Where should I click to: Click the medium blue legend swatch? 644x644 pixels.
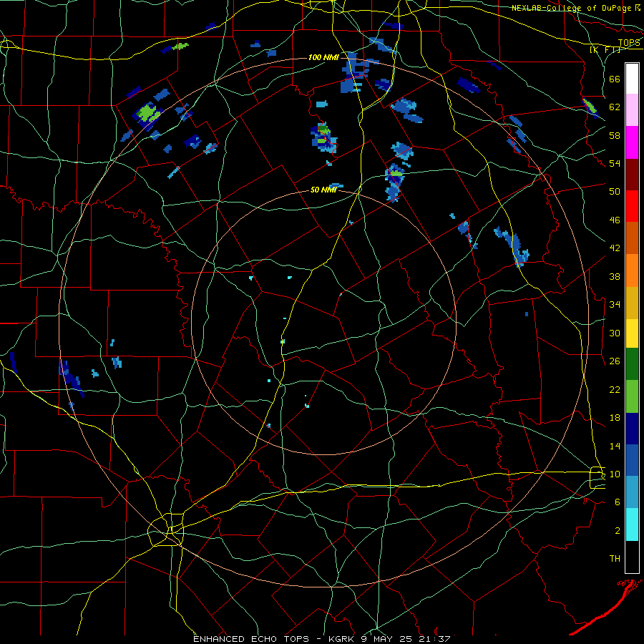tap(632, 461)
